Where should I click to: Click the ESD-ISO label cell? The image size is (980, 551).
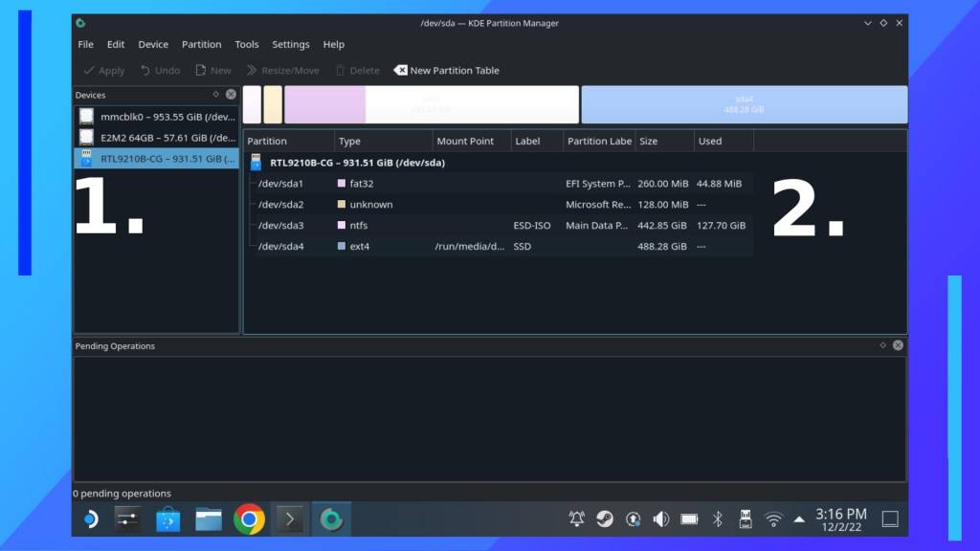pyautogui.click(x=532, y=226)
